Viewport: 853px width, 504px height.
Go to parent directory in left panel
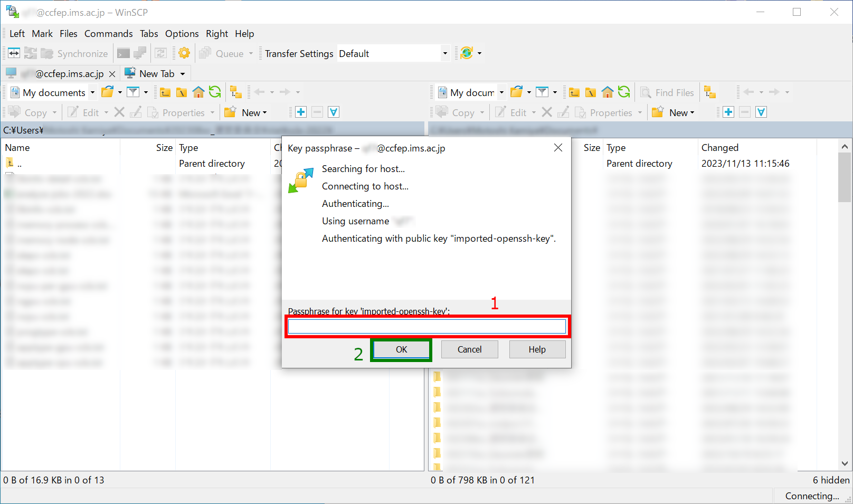[165, 93]
